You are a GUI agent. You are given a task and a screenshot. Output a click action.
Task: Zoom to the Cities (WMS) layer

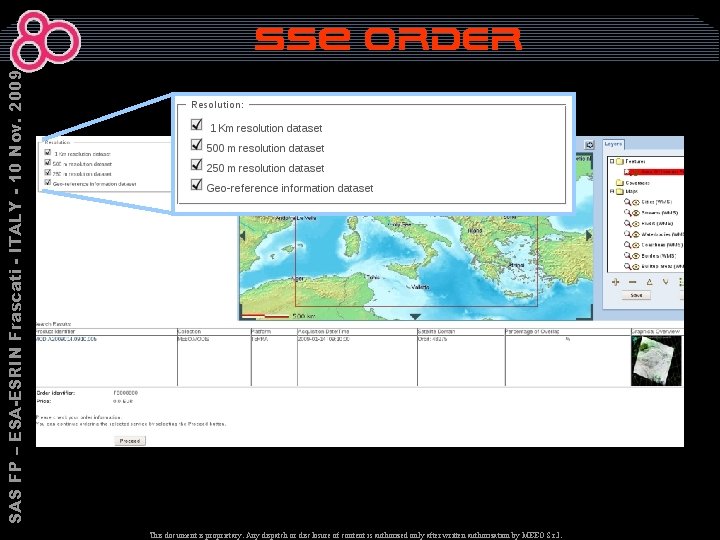pyautogui.click(x=627, y=202)
